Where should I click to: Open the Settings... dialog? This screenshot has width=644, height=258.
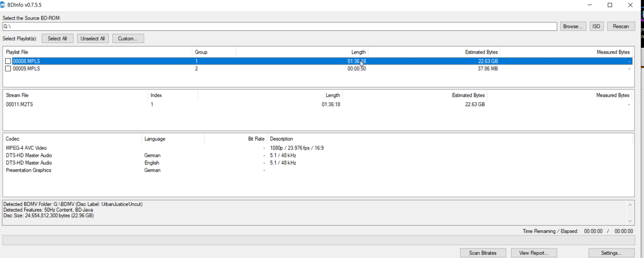611,253
